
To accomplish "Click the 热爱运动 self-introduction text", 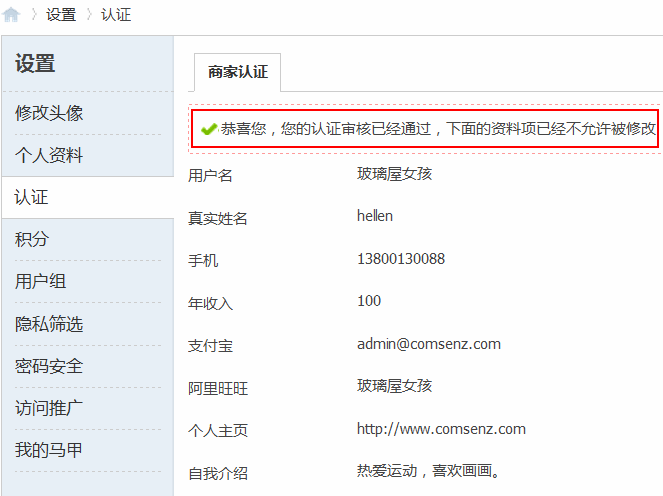I will (427, 471).
